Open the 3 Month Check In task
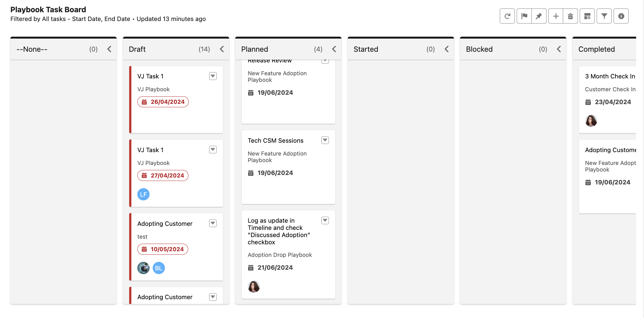The height and width of the screenshot is (318, 644). pos(610,76)
